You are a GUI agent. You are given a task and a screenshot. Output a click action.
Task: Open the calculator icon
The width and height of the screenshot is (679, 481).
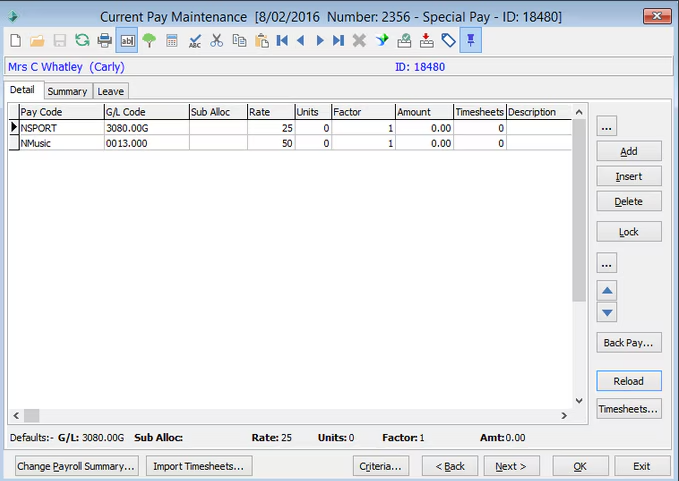click(x=172, y=40)
